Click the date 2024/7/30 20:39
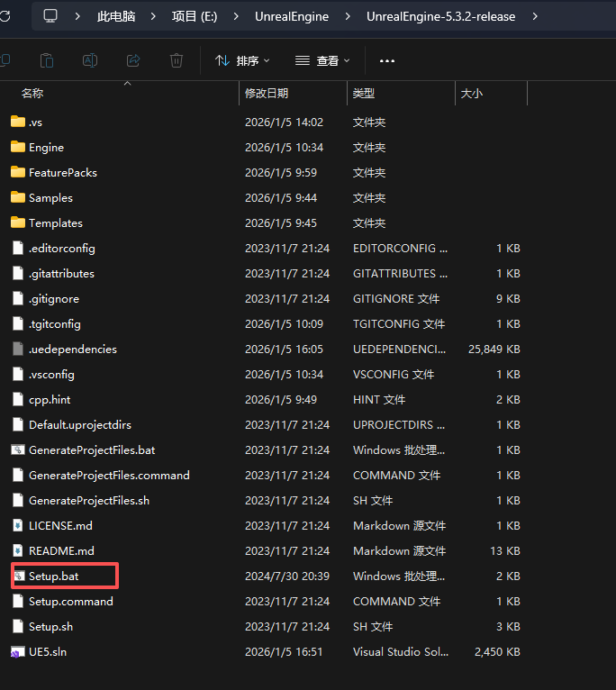 (x=287, y=576)
